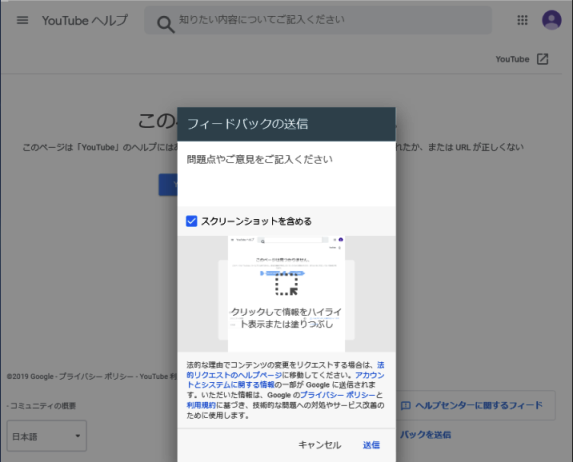Click the 問題点やご意見 feedback text area
Image resolution: width=573 pixels, height=462 pixels.
click(x=286, y=174)
